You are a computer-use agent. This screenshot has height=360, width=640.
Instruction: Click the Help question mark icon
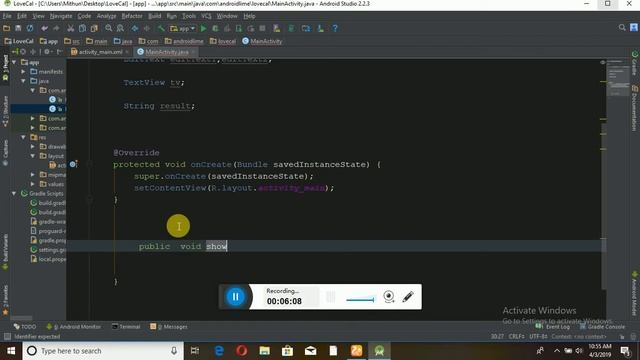click(335, 28)
